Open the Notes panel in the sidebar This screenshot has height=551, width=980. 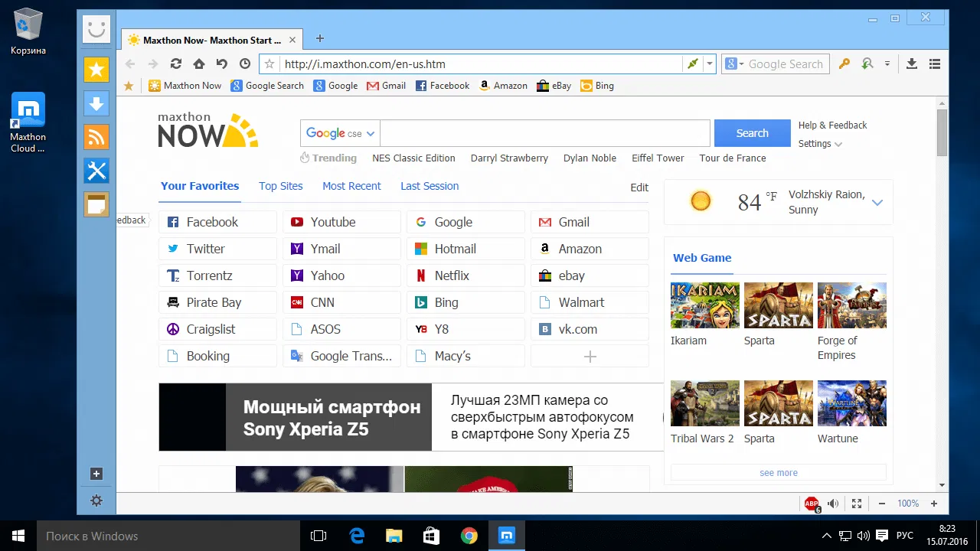[96, 204]
